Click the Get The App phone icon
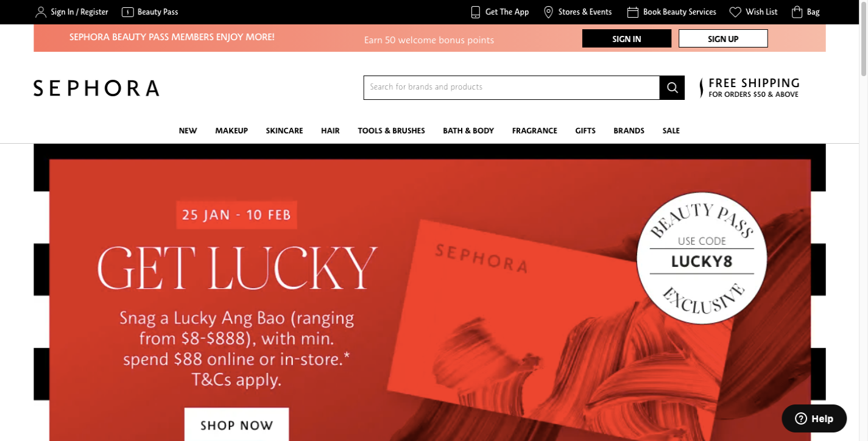The height and width of the screenshot is (441, 868). (476, 12)
